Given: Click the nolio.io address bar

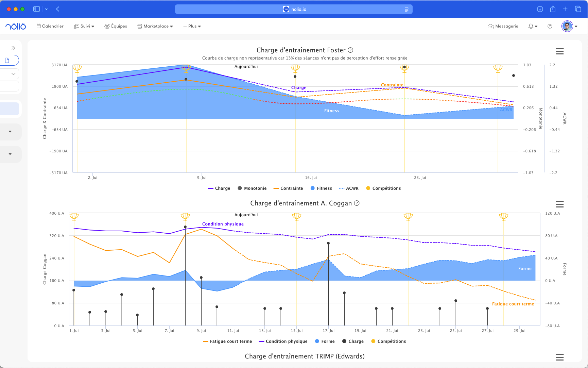Looking at the screenshot, I should [x=294, y=9].
